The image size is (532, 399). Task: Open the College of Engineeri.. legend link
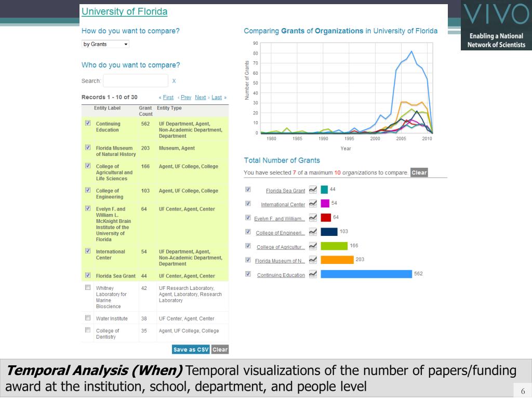point(280,233)
